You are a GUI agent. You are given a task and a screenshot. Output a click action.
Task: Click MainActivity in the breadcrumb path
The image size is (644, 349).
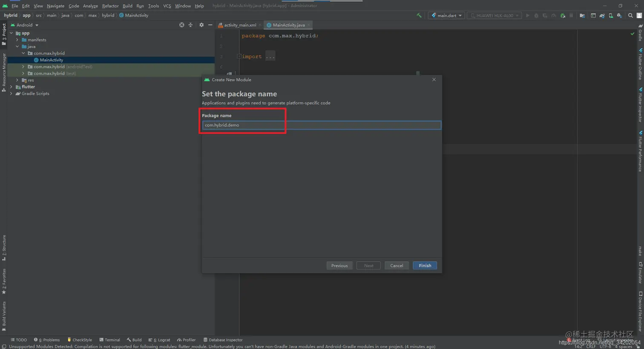click(134, 15)
